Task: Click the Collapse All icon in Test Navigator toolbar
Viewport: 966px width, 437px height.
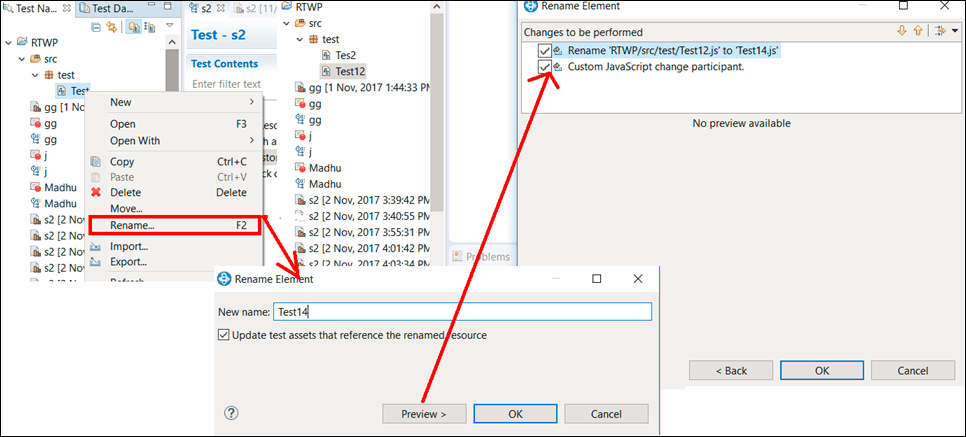Action: pyautogui.click(x=95, y=27)
